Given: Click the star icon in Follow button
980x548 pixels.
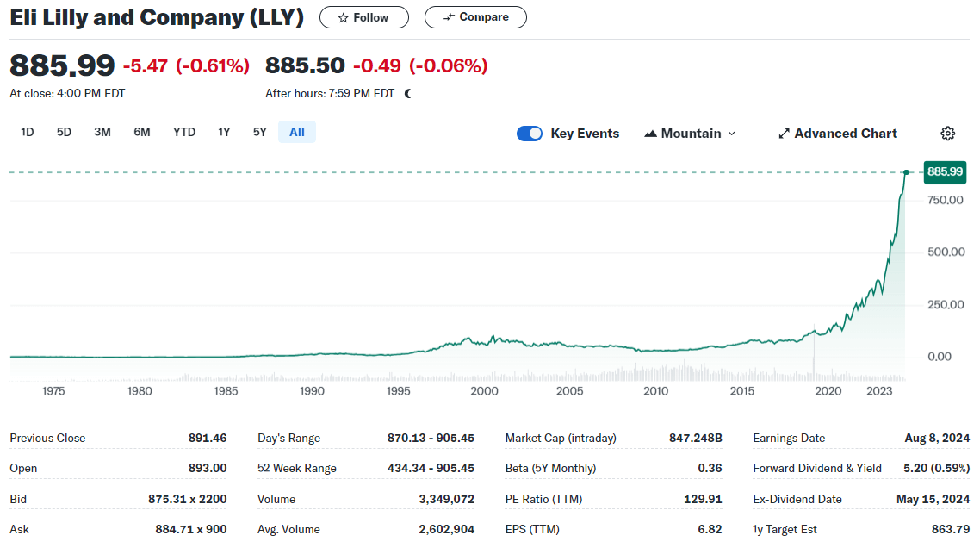Looking at the screenshot, I should point(343,17).
